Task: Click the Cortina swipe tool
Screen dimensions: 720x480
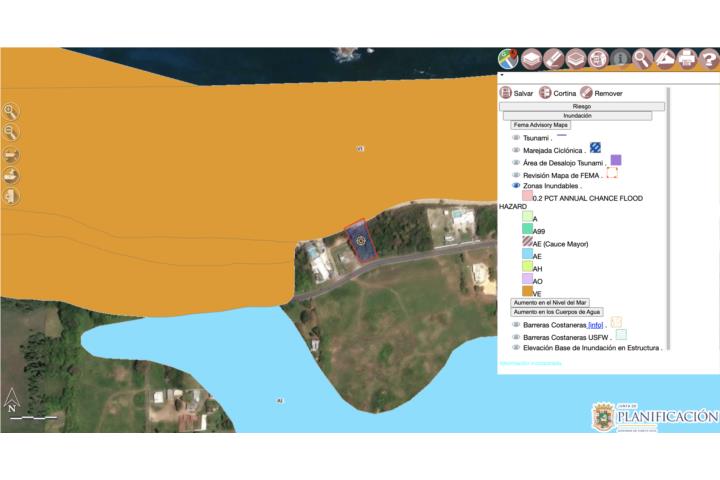Action: click(545, 93)
